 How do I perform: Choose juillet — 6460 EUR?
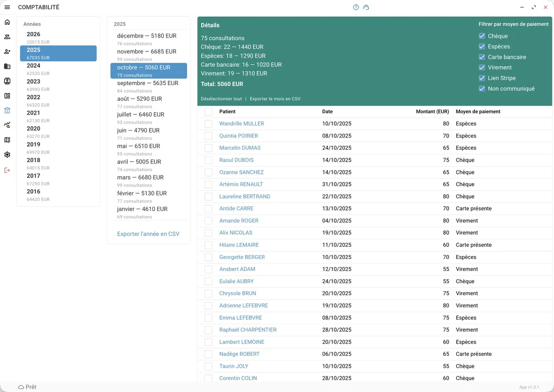pos(148,118)
